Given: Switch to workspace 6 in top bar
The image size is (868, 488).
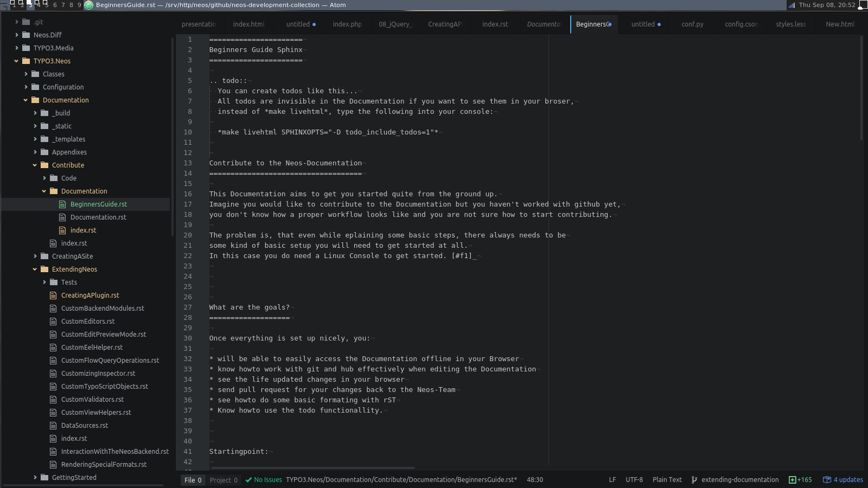Looking at the screenshot, I should [x=55, y=5].
